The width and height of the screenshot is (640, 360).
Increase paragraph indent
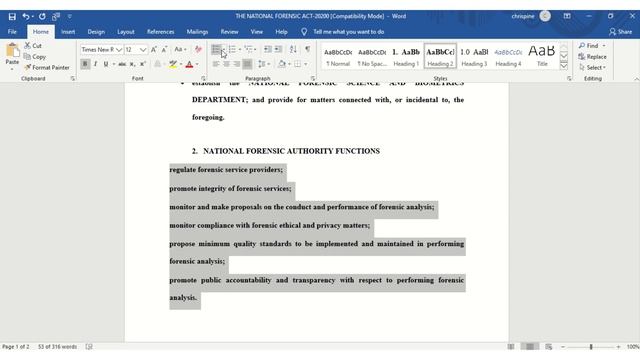click(278, 49)
